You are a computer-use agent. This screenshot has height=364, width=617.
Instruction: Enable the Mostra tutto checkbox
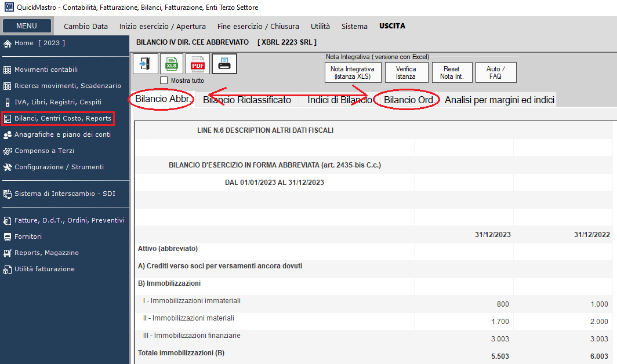tap(164, 81)
